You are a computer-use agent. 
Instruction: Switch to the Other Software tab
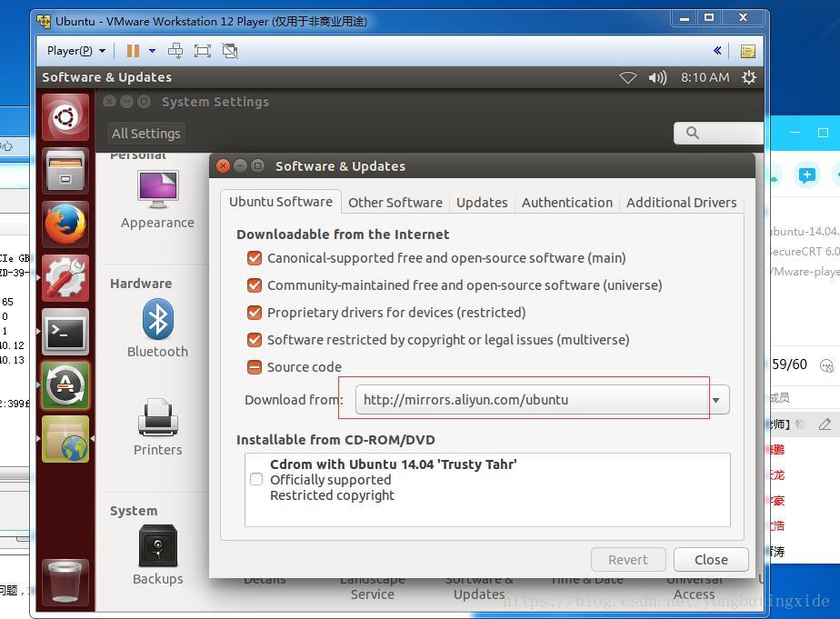click(x=395, y=203)
